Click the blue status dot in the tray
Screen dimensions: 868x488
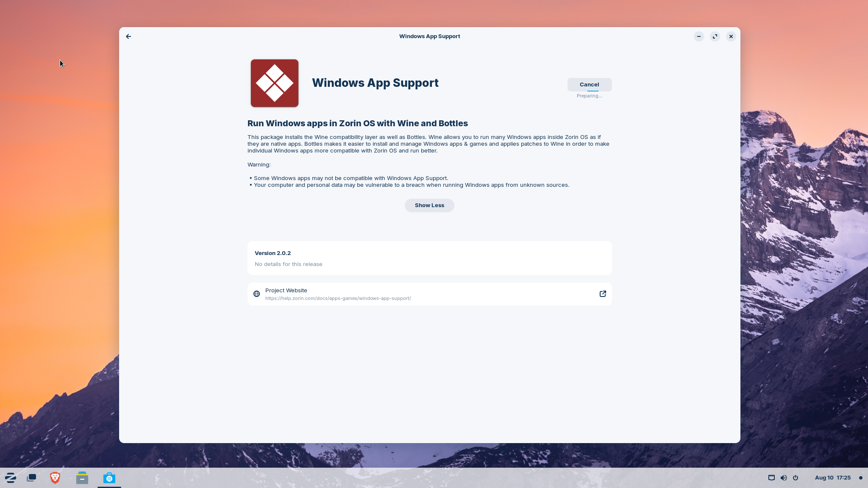(860, 477)
